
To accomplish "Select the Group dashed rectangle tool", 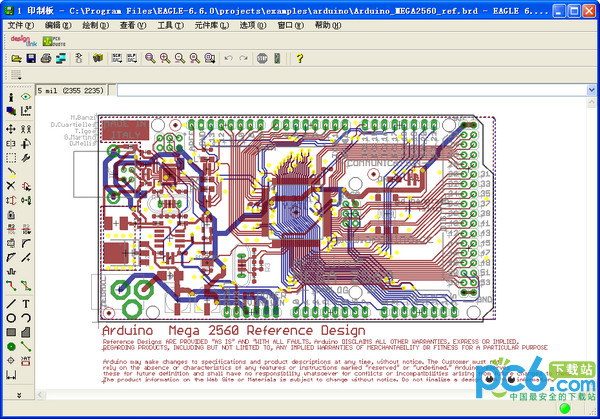I will (x=11, y=158).
